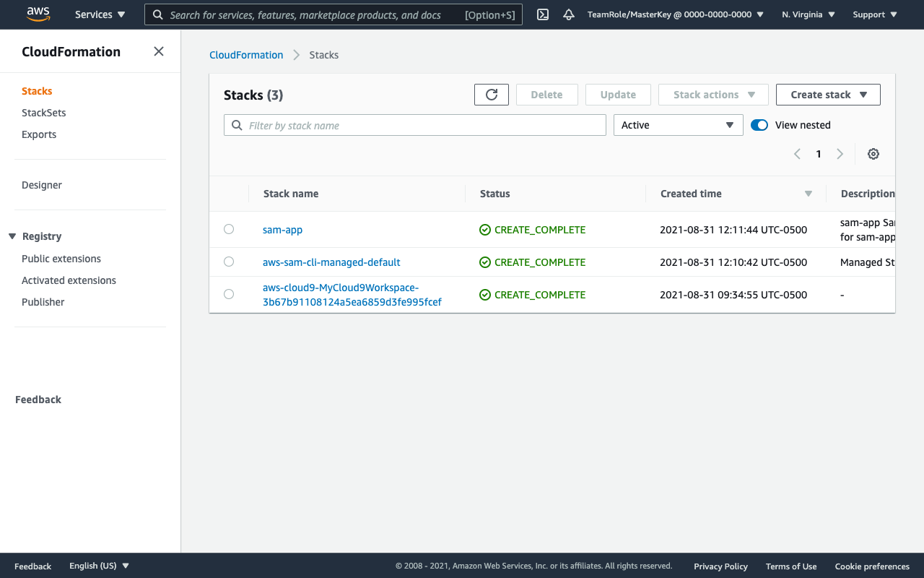Sort by Created time arrow
This screenshot has width=924, height=578.
[x=808, y=194]
